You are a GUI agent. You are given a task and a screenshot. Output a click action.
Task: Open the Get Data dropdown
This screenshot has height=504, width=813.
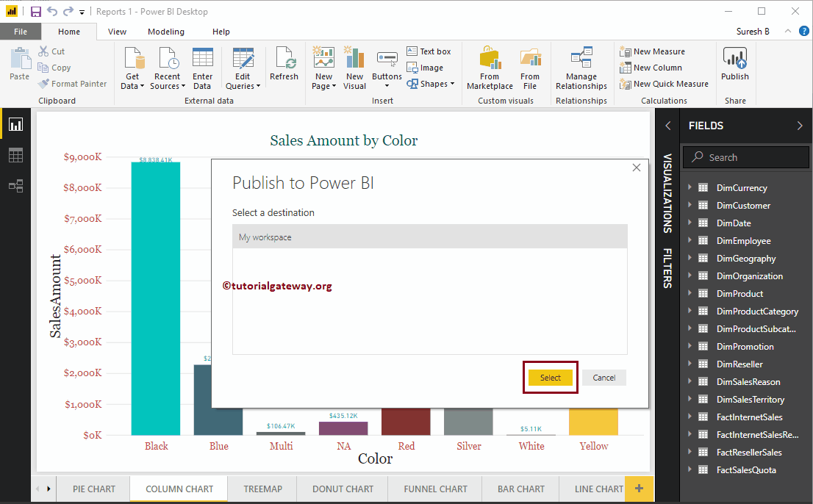pyautogui.click(x=133, y=68)
